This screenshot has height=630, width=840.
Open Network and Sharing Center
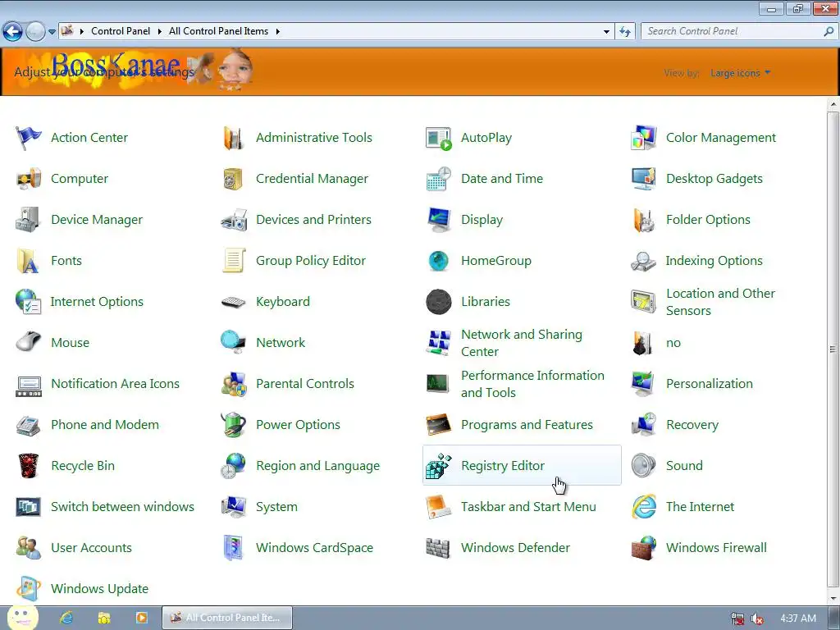pos(521,343)
